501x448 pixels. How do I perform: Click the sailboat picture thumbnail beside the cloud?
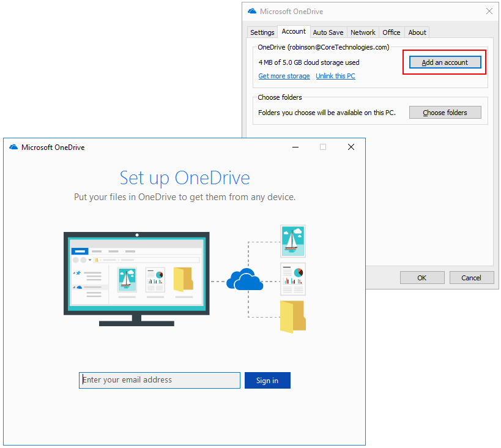tap(293, 241)
